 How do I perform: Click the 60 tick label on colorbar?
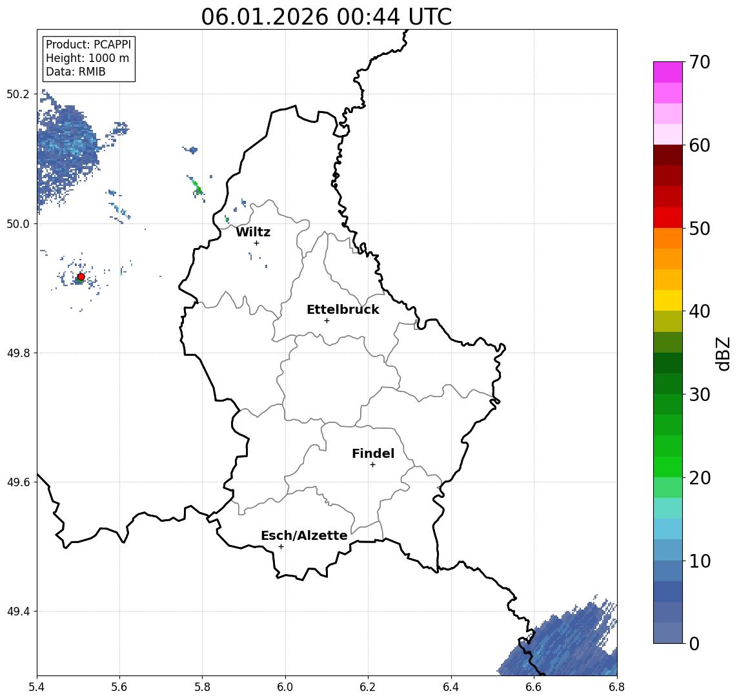click(x=700, y=145)
